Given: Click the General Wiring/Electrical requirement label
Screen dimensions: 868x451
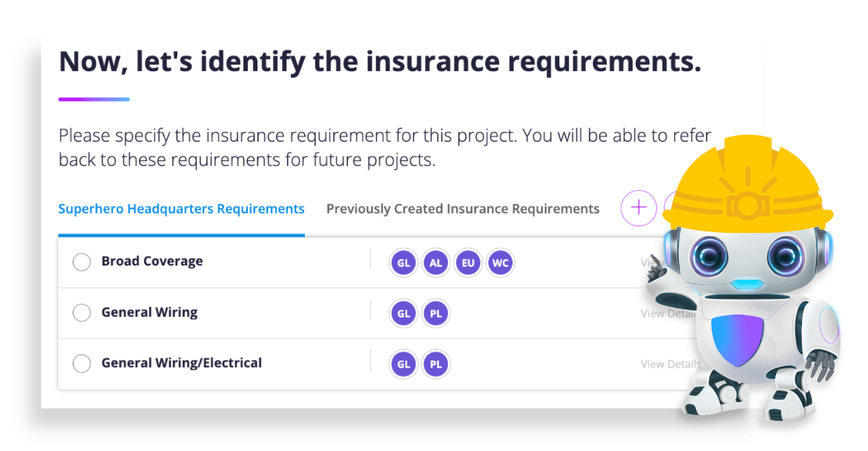Looking at the screenshot, I should tap(182, 363).
